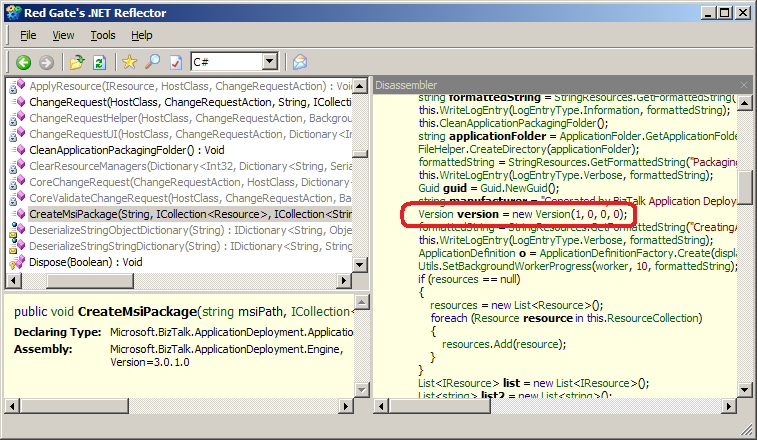Image resolution: width=757 pixels, height=440 pixels.
Task: Click the .NET Reflector title bar app icon
Action: [14, 13]
